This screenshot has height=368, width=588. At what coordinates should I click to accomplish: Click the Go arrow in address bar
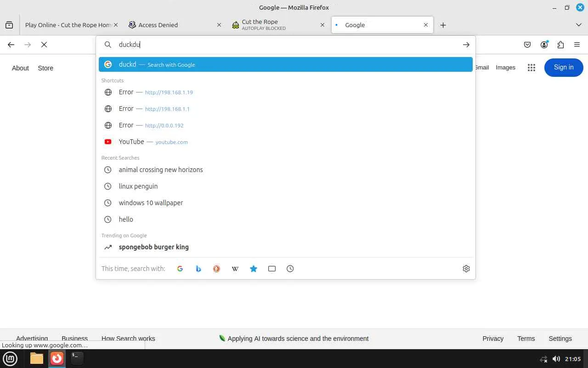(x=466, y=45)
